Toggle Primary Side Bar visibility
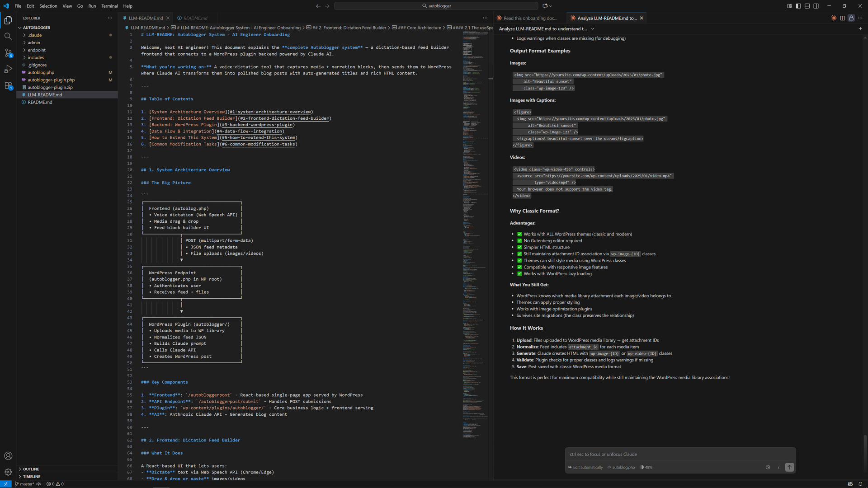Viewport: 868px width, 488px height. (x=798, y=6)
